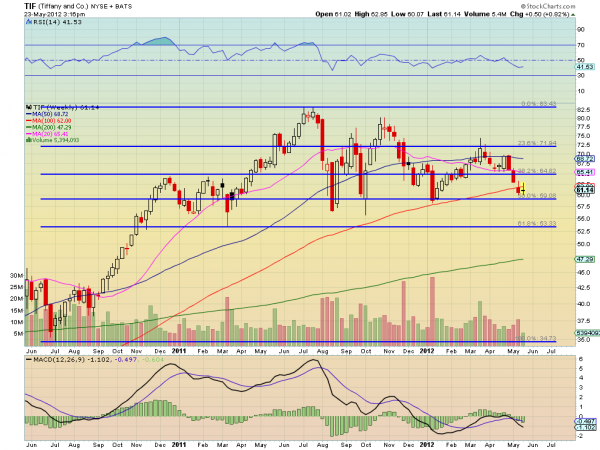Click the blue MA(50) legend line swatch

point(29,114)
